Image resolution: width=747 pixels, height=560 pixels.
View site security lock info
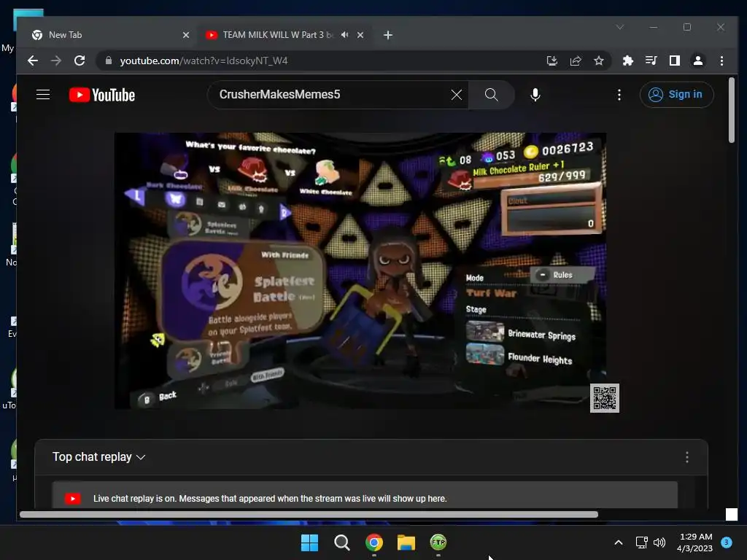(109, 61)
